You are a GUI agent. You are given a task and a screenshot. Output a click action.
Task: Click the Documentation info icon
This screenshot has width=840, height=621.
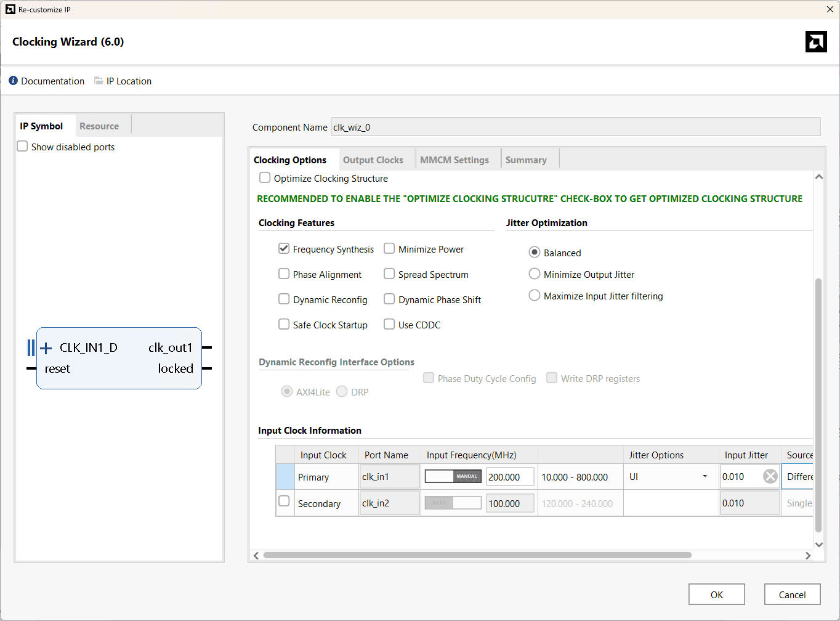click(13, 81)
